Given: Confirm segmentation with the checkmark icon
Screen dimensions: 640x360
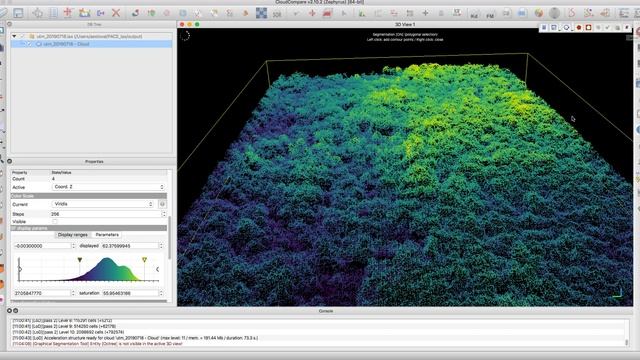Looking at the screenshot, I should pos(607,28).
